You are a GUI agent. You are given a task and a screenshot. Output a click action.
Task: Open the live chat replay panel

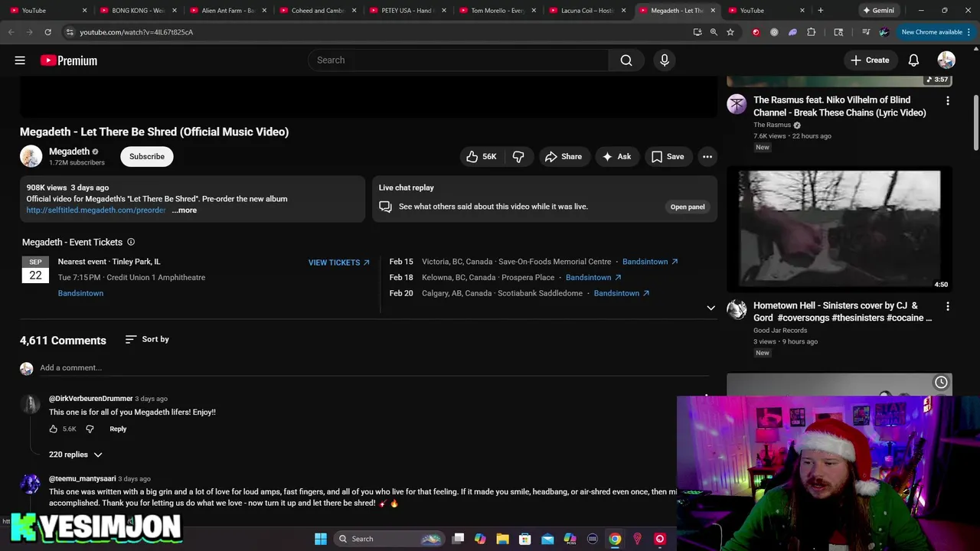[688, 207]
